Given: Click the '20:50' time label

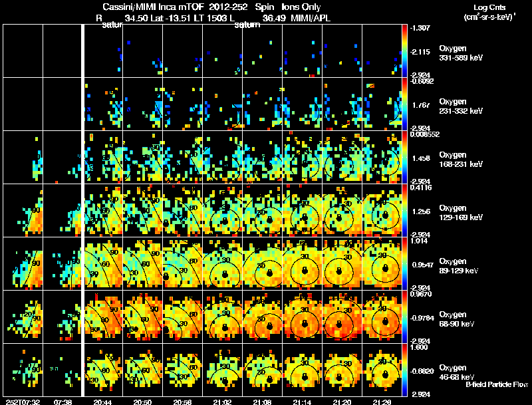Looking at the screenshot, I should coord(142,402).
